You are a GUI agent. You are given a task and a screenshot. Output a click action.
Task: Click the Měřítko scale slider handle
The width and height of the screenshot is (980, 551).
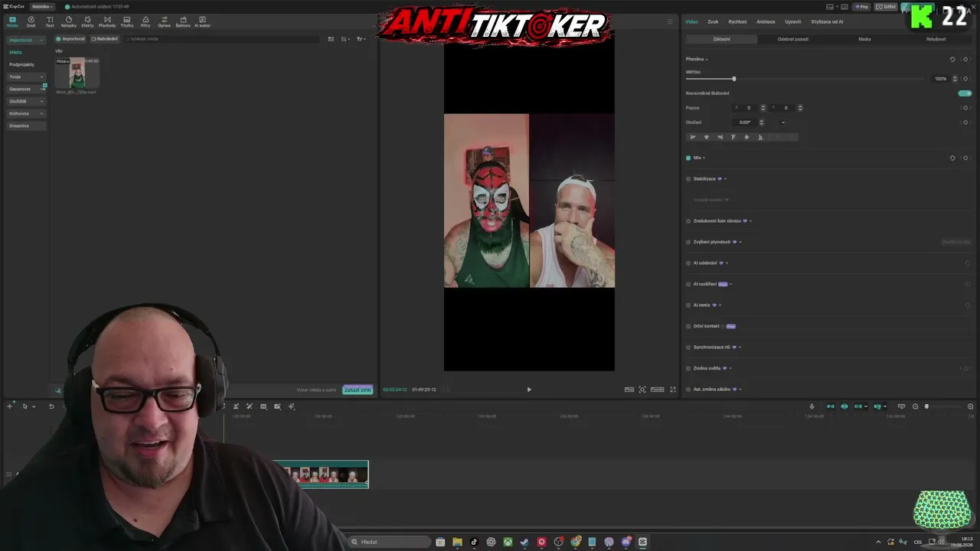[733, 79]
